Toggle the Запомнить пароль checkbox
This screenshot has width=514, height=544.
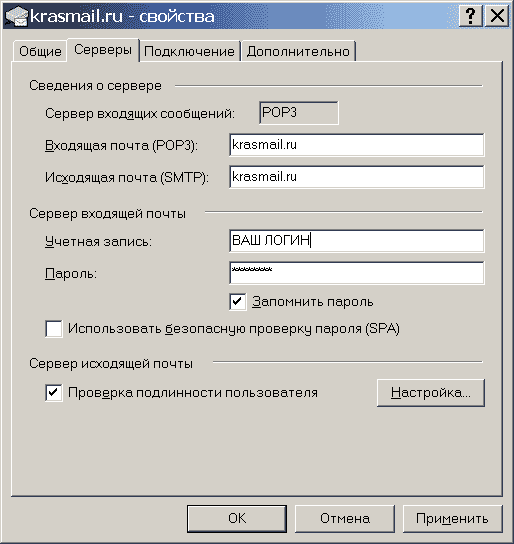[x=238, y=301]
